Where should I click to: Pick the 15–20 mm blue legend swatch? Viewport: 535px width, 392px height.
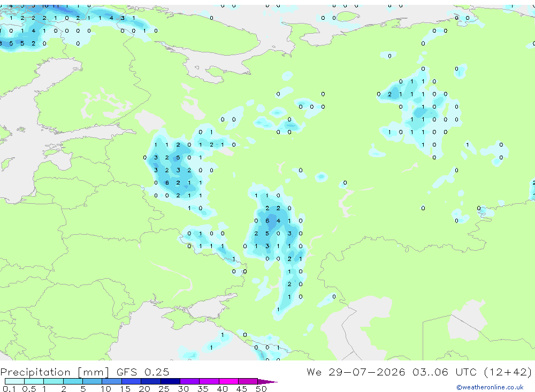coord(131,381)
